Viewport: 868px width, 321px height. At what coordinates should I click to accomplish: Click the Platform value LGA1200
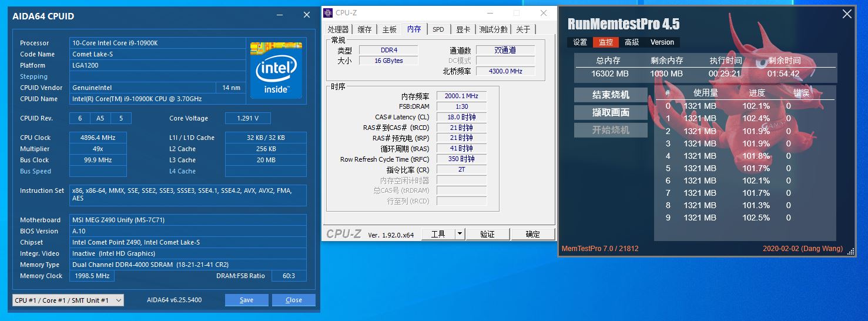(x=157, y=65)
